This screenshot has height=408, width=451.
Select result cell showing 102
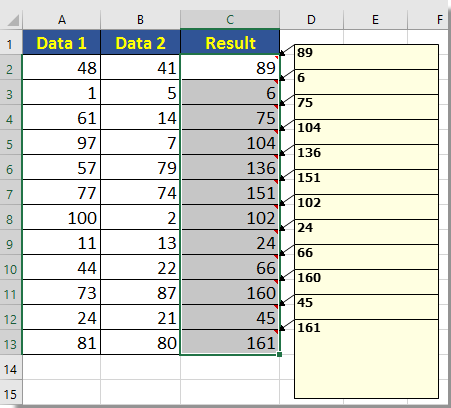coord(230,217)
